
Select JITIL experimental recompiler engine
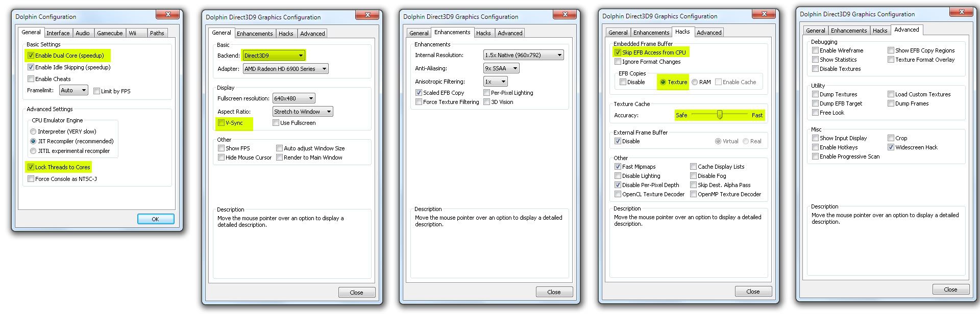pyautogui.click(x=34, y=151)
